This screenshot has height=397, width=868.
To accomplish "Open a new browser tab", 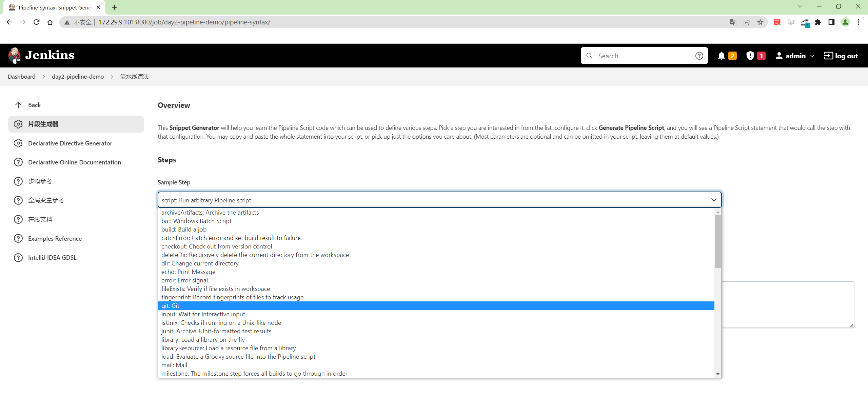I will (114, 7).
